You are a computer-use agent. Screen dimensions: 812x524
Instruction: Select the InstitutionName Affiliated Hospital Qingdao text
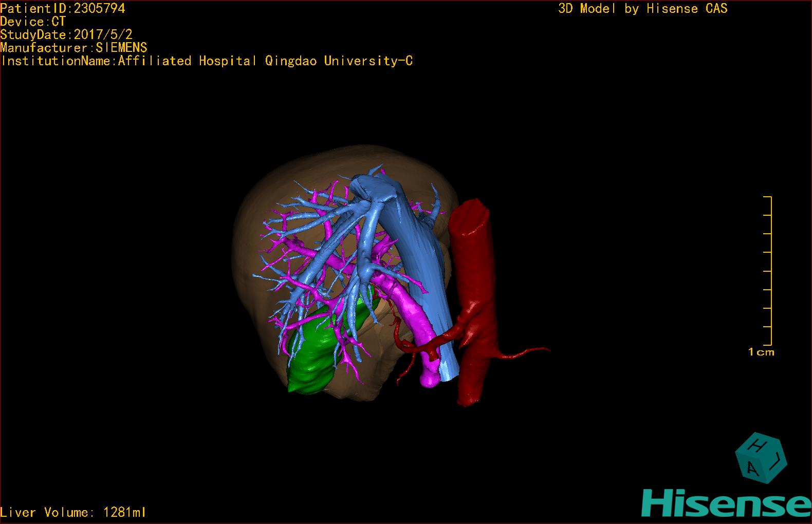(x=207, y=61)
